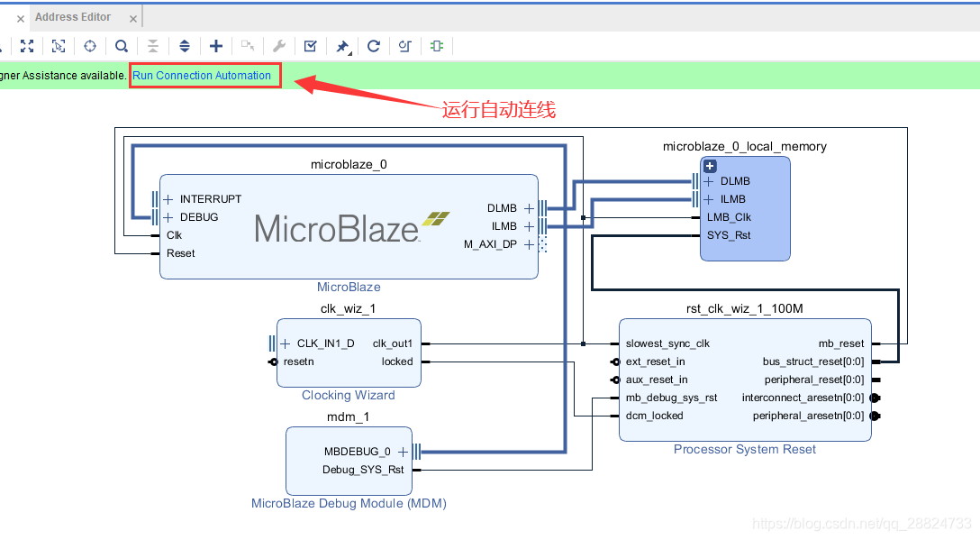Click the Regenerate Layout refresh icon

point(374,46)
